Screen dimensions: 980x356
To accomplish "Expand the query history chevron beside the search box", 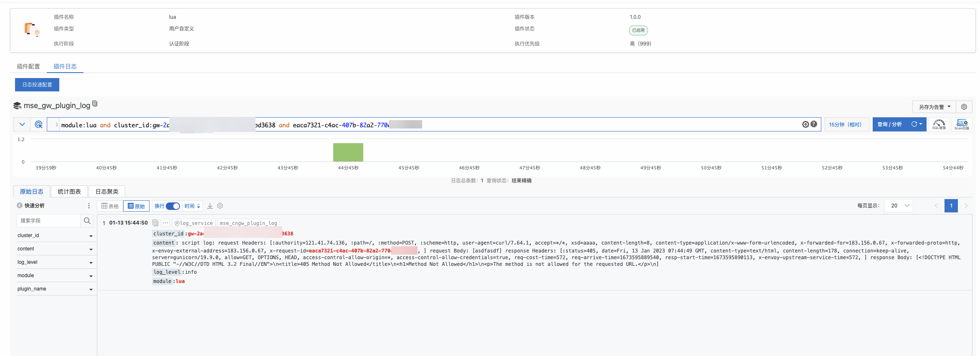I will (22, 124).
